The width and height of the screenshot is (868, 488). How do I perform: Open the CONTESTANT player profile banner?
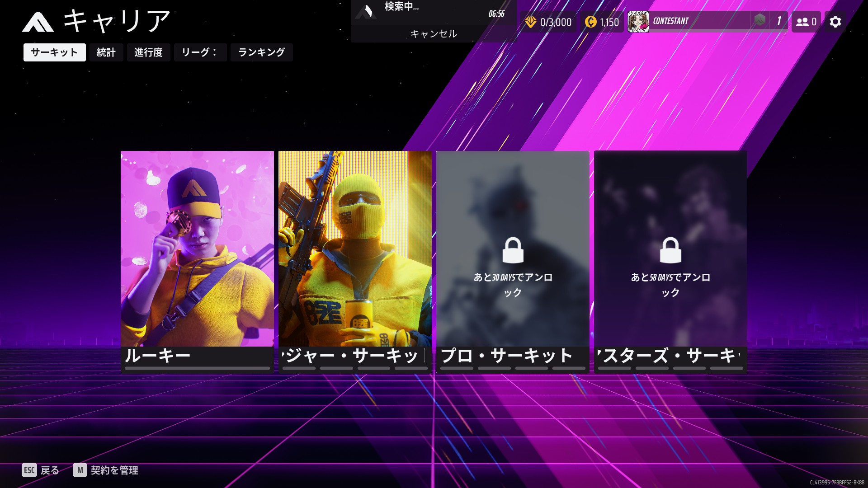[708, 22]
